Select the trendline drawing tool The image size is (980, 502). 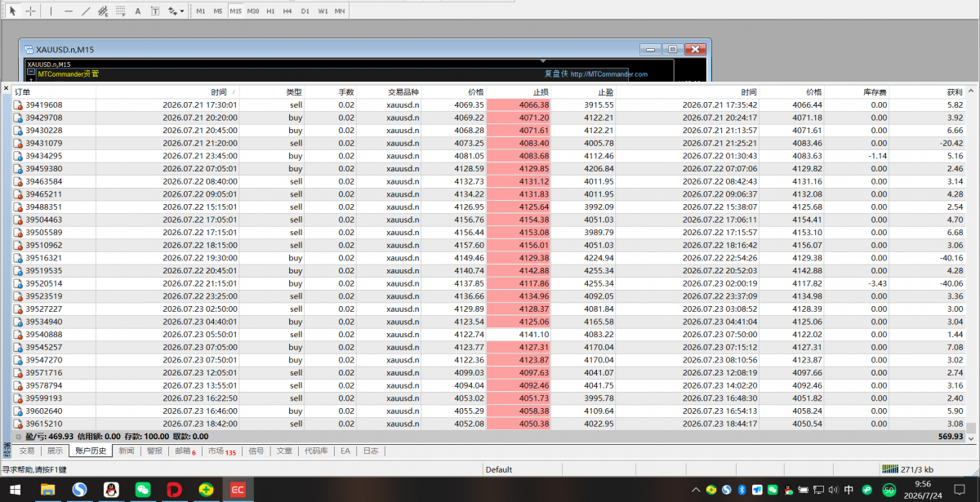click(x=85, y=11)
